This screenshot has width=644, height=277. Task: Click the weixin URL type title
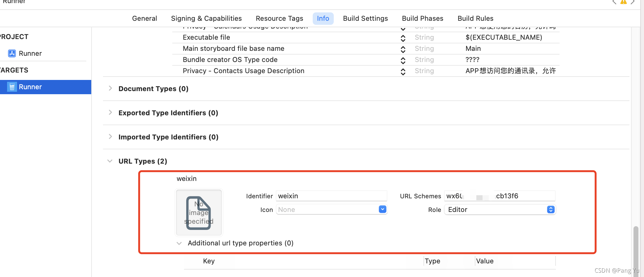[187, 179]
